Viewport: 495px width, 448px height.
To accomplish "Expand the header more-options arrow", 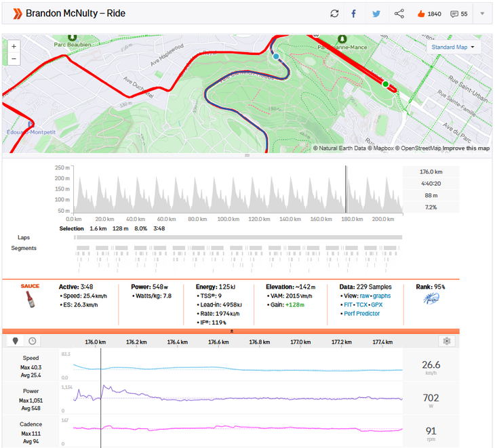I will [x=482, y=14].
